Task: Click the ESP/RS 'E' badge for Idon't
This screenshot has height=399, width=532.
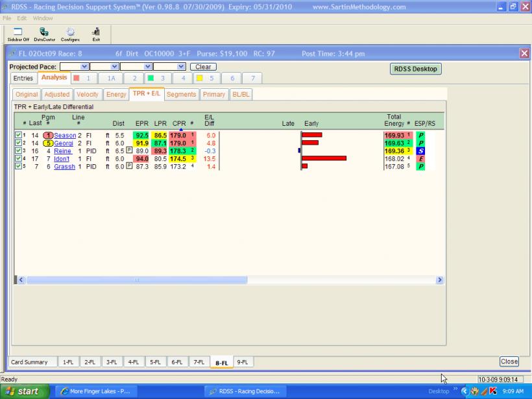Action: pos(420,159)
